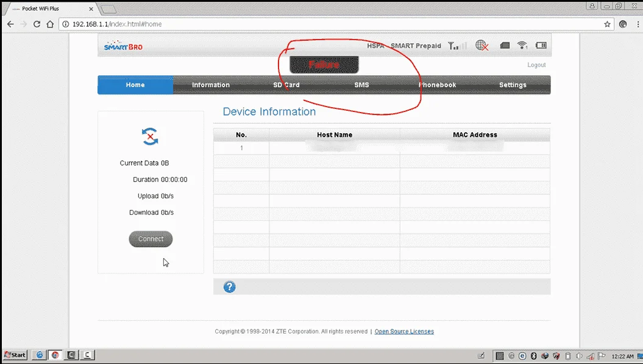Click the WiFi connected users icon
This screenshot has height=364, width=643.
point(522,46)
